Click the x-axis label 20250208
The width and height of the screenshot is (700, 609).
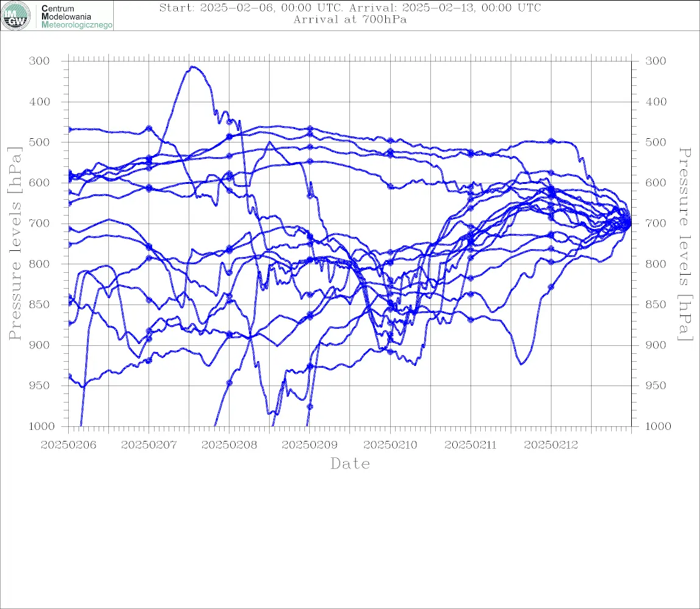(229, 445)
